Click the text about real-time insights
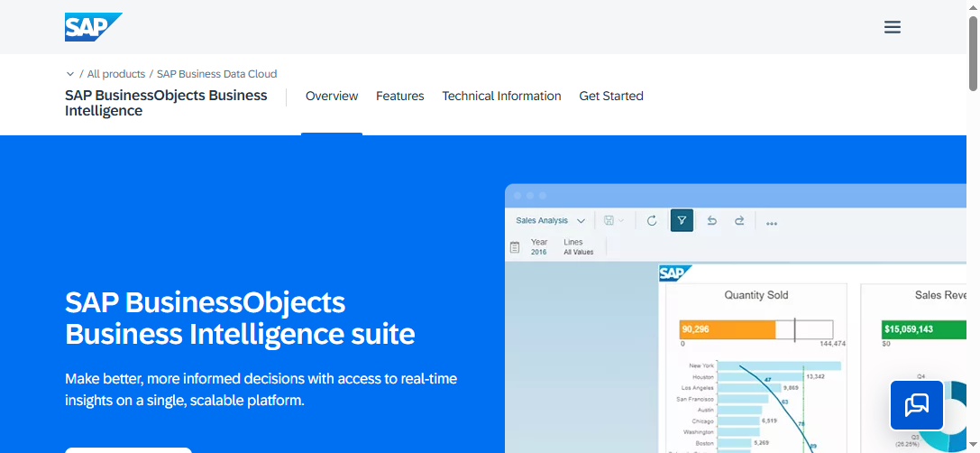Screen dimensions: 980x453 (x=261, y=389)
